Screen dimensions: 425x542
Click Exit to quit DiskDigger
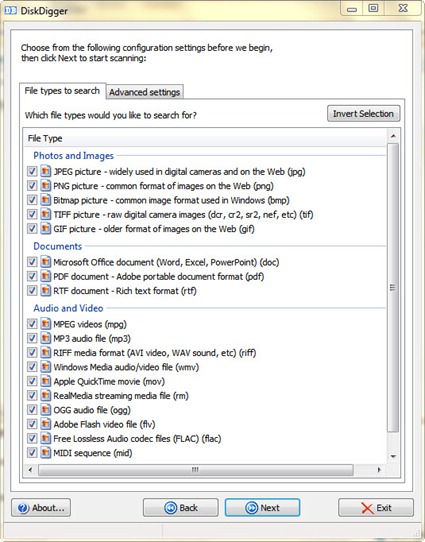click(376, 508)
